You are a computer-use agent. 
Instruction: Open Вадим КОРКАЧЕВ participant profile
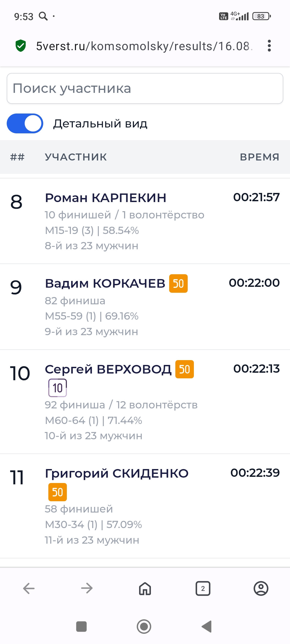(x=105, y=283)
